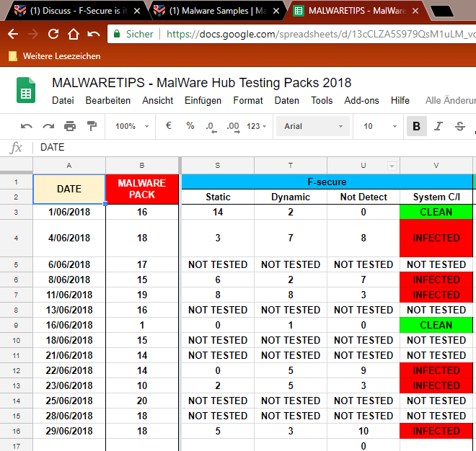Print the spreadsheet using printer icon
Image resolution: width=476 pixels, height=451 pixels.
point(70,126)
